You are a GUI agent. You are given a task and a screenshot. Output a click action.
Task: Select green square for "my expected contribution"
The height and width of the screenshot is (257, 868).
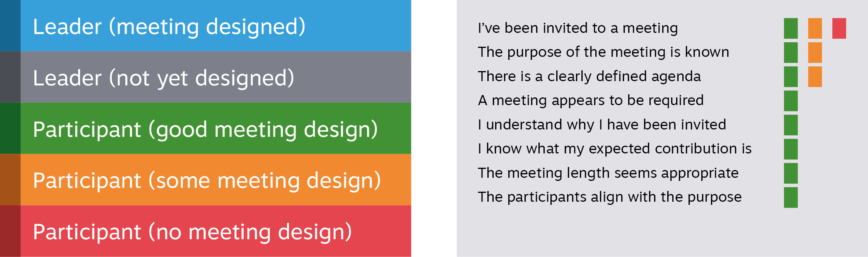click(x=791, y=149)
